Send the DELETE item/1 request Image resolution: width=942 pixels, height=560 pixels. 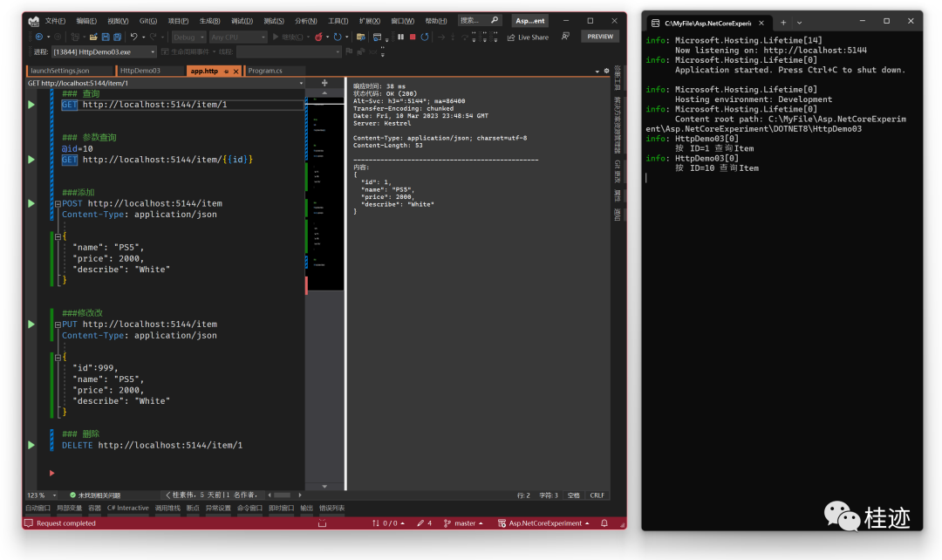coord(31,445)
